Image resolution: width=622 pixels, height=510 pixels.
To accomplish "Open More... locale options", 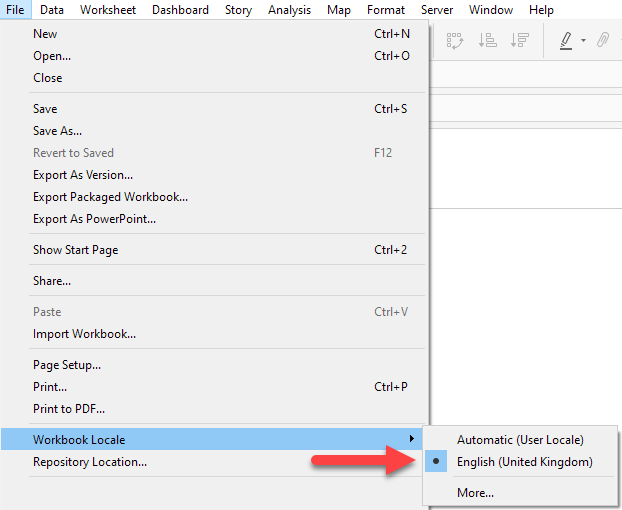I will pyautogui.click(x=475, y=492).
